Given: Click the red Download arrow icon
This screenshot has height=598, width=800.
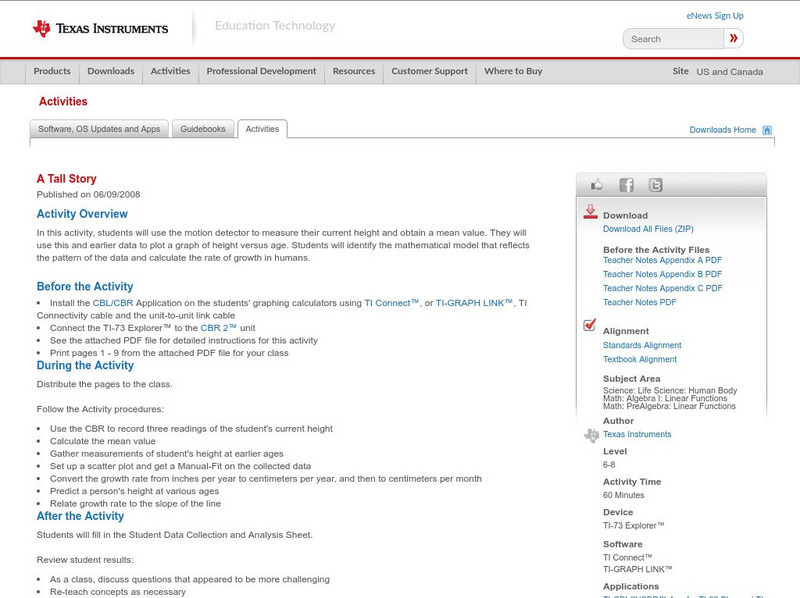Looking at the screenshot, I should pyautogui.click(x=590, y=212).
